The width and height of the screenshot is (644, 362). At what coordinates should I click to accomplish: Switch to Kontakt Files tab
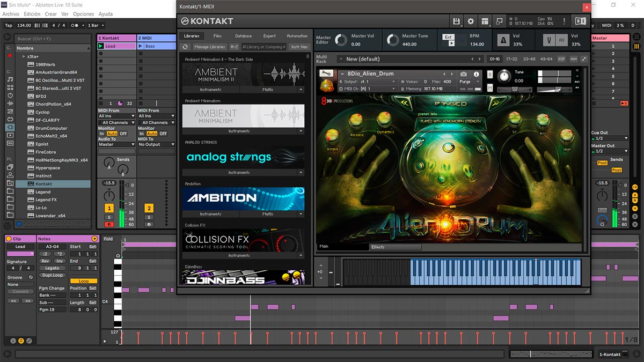coord(217,36)
